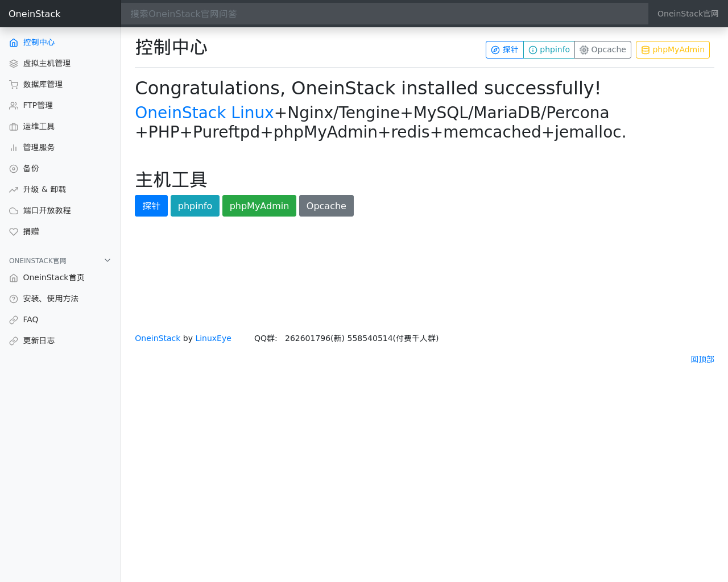The width and height of the screenshot is (728, 582).
Task: Click the briefcase icon beside 运维工具
Action: (14, 127)
